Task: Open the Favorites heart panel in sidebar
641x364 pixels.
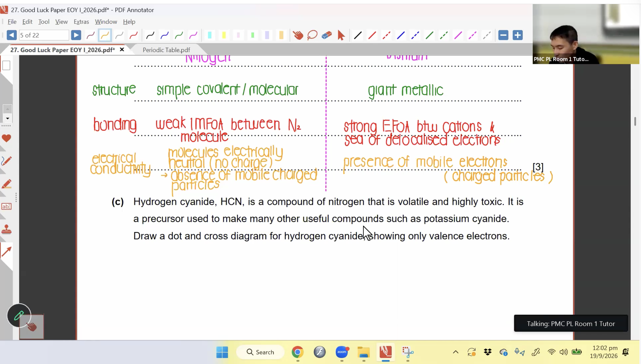Action: 7,138
